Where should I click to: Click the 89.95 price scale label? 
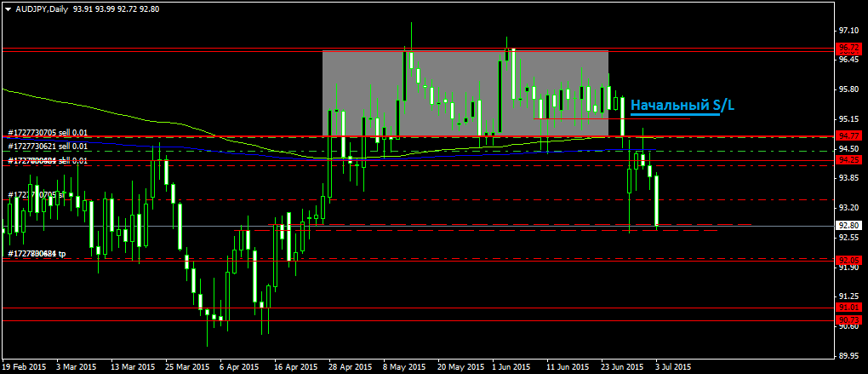click(x=849, y=356)
